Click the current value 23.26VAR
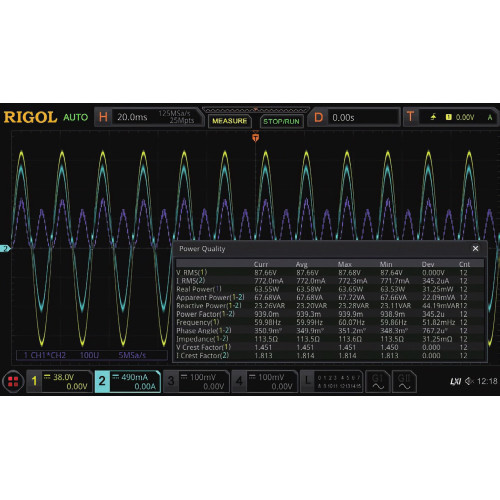Viewport: 500px width, 500px height. point(270,306)
